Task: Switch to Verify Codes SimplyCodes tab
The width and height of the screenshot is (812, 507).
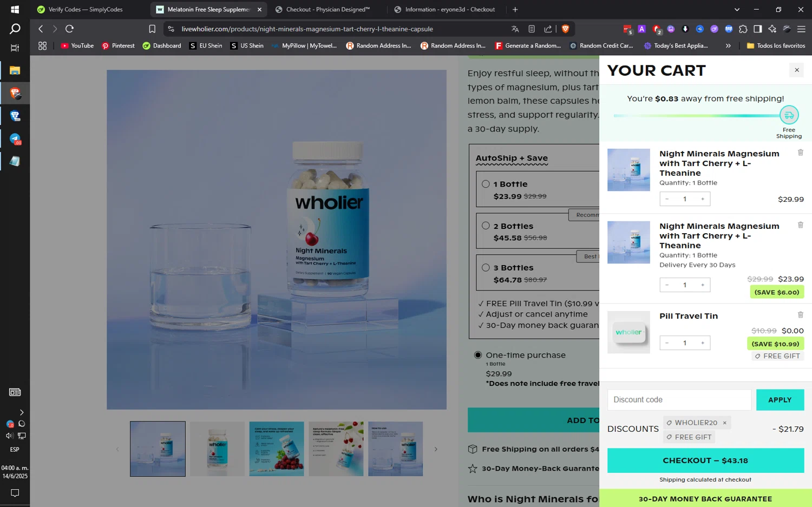Action: pyautogui.click(x=86, y=9)
